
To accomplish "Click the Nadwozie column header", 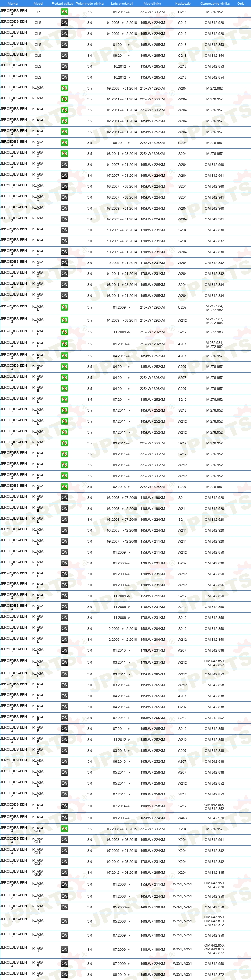I will [183, 4].
